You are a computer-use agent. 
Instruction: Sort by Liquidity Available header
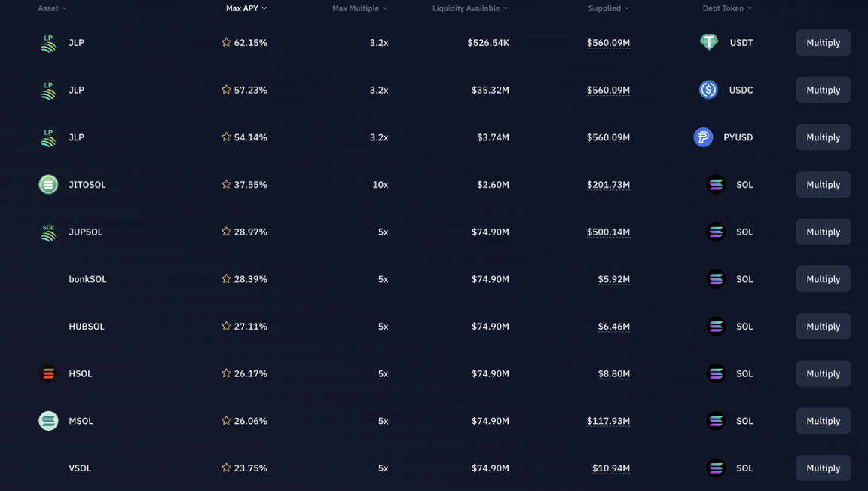point(470,8)
